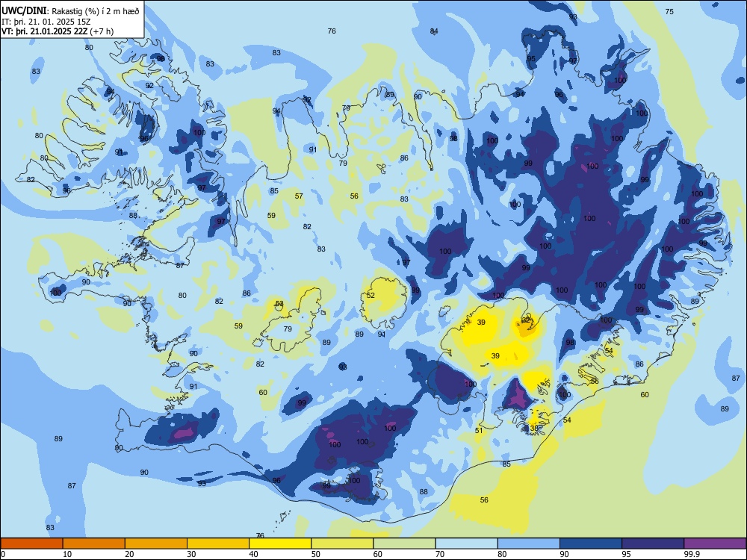Click the pale blue 70–80 legend swatch
Viewport: 747px width, 560px height.
[x=466, y=544]
